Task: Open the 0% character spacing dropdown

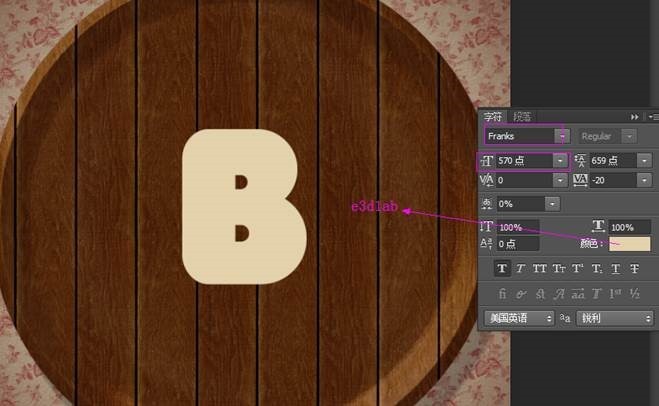Action: click(x=552, y=204)
